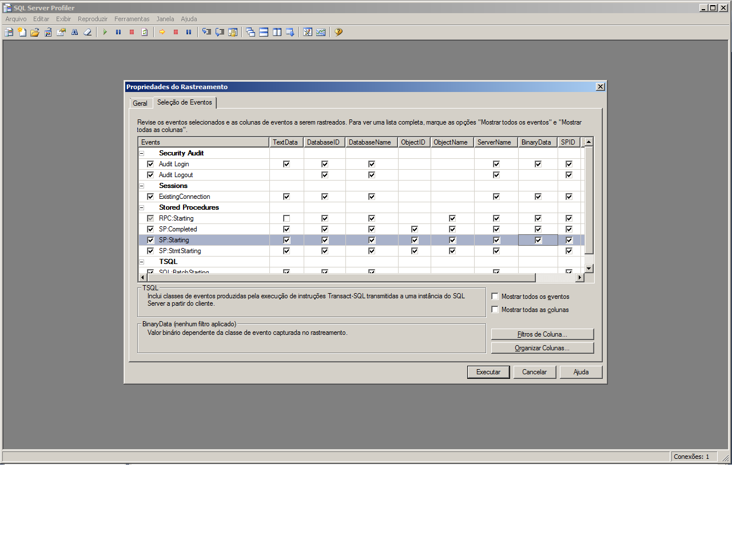Toggle SPID checkbox in Audit Logout row

click(x=569, y=175)
